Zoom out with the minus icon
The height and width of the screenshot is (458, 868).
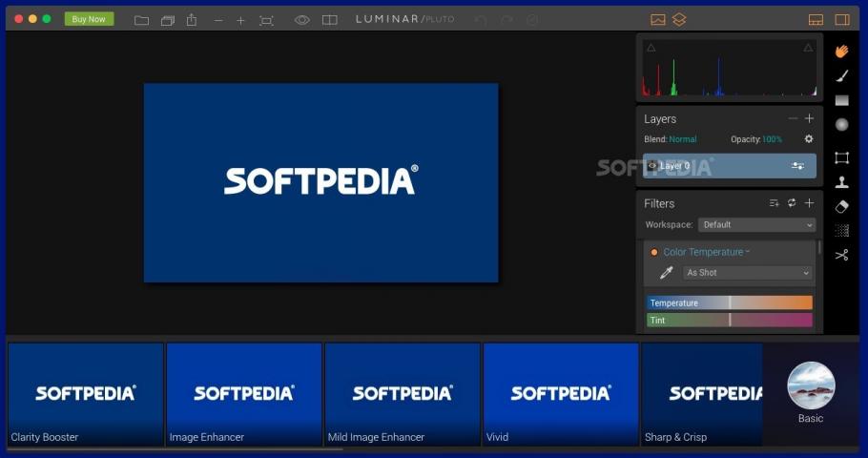pyautogui.click(x=218, y=20)
